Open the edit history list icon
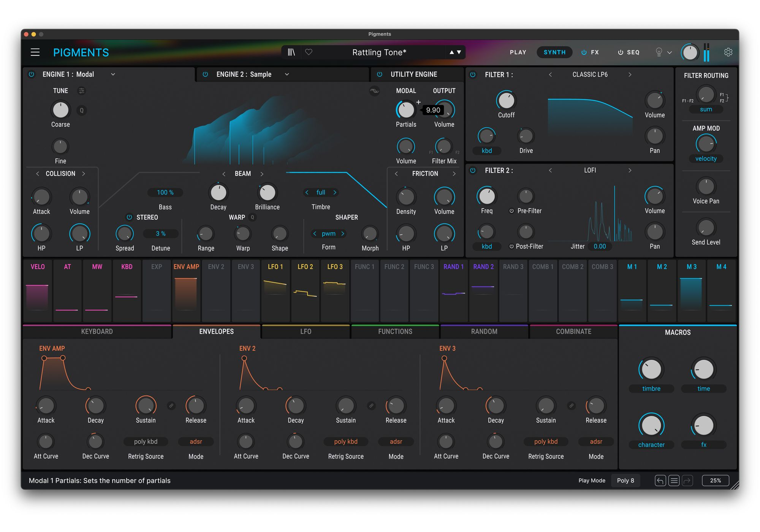Image resolution: width=760 pixels, height=532 pixels. click(674, 481)
